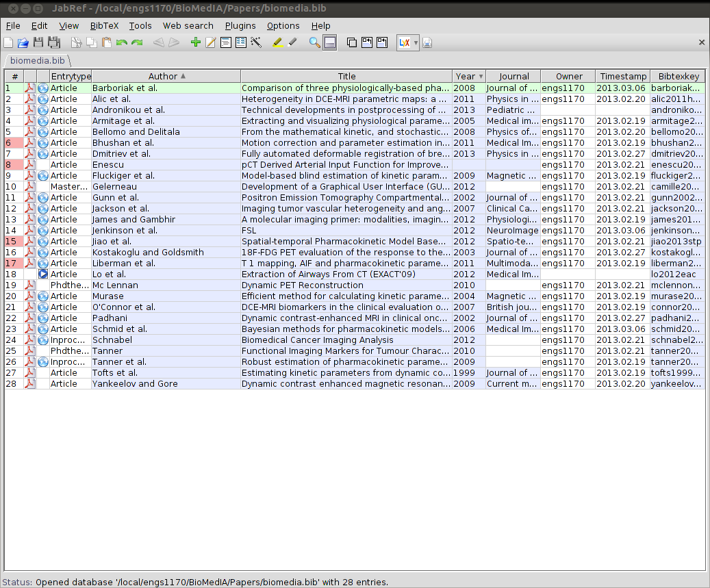The height and width of the screenshot is (588, 710).
Task: Click the Save all (double floppy) icon
Action: pos(54,42)
